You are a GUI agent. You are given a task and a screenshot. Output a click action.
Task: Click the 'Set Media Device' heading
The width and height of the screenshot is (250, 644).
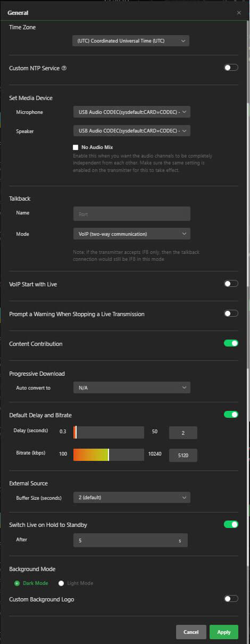coord(31,98)
